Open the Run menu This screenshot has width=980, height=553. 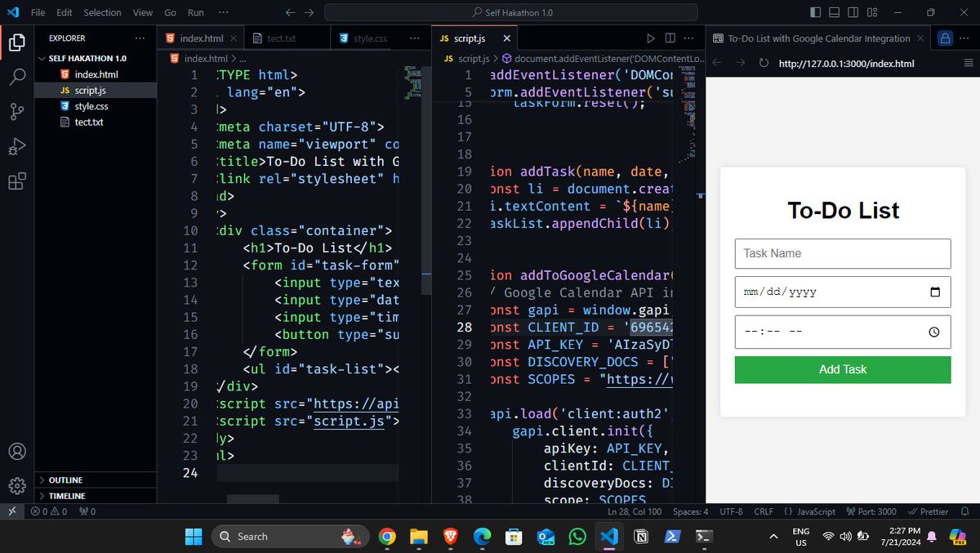(x=196, y=12)
